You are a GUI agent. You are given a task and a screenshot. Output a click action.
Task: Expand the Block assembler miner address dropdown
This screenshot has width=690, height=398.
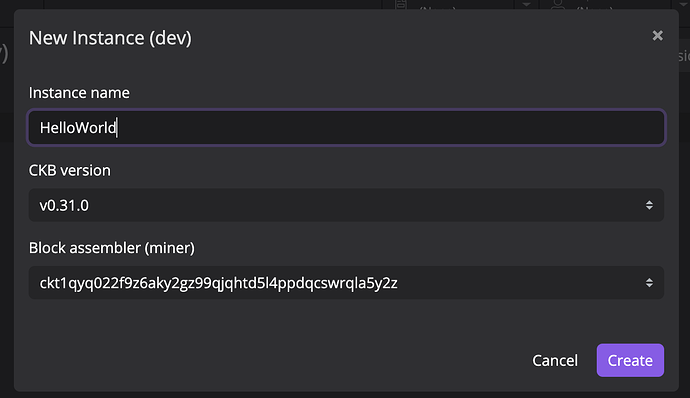tap(346, 283)
